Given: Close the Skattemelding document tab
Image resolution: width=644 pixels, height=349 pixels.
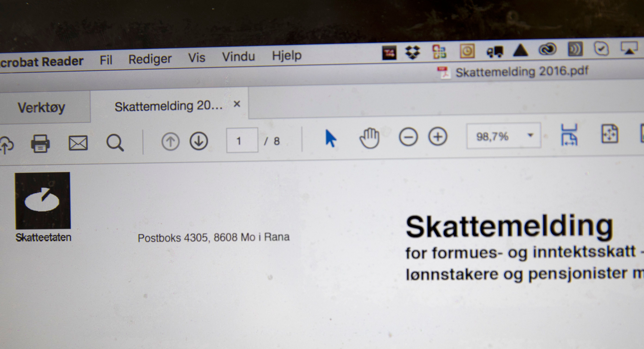Looking at the screenshot, I should pos(237,104).
